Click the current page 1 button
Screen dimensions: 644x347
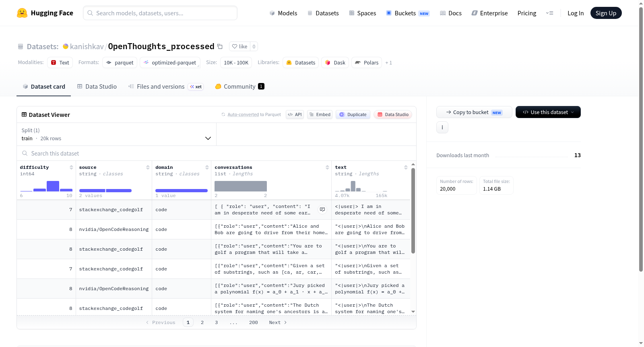(188, 322)
